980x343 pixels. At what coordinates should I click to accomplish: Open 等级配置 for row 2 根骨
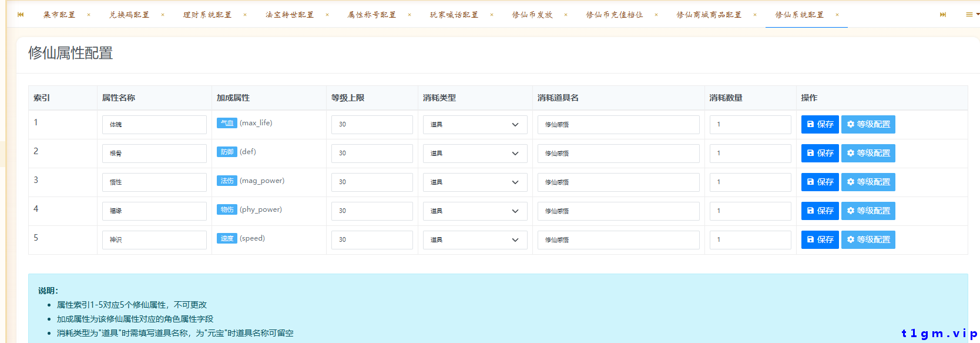(x=868, y=153)
